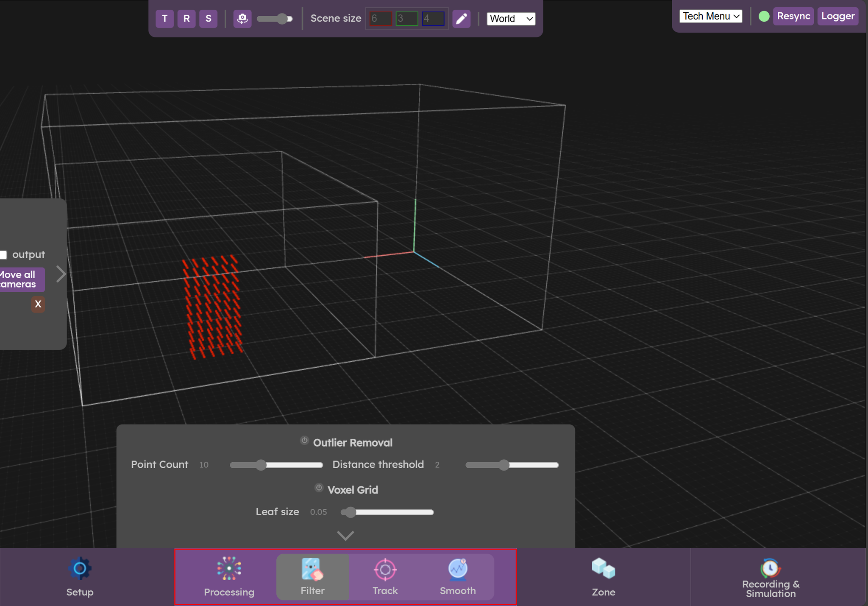Select the Translate (T) tool
Image resolution: width=868 pixels, height=606 pixels.
[x=164, y=19]
